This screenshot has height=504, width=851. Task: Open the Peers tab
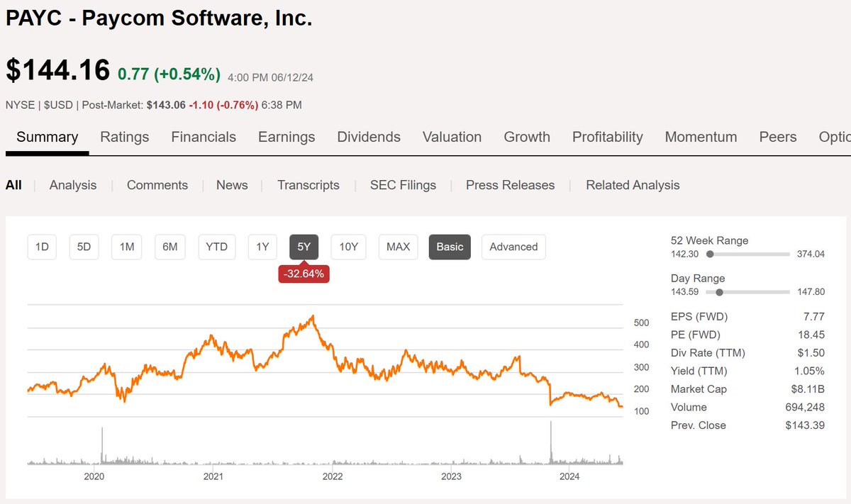pos(778,137)
